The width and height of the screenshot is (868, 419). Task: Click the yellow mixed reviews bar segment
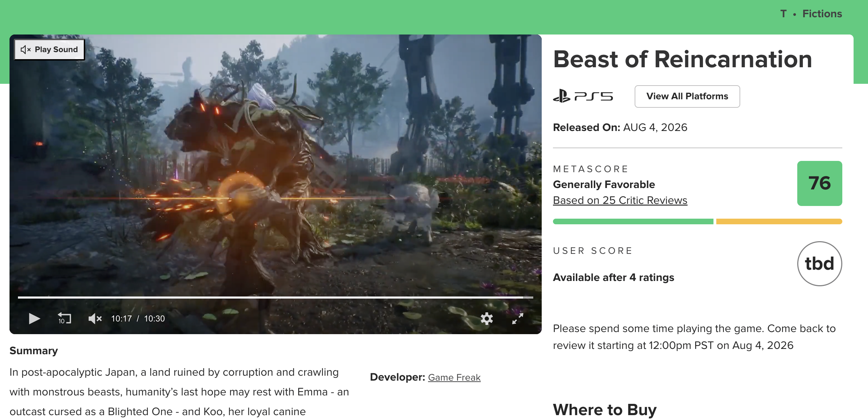coord(779,221)
